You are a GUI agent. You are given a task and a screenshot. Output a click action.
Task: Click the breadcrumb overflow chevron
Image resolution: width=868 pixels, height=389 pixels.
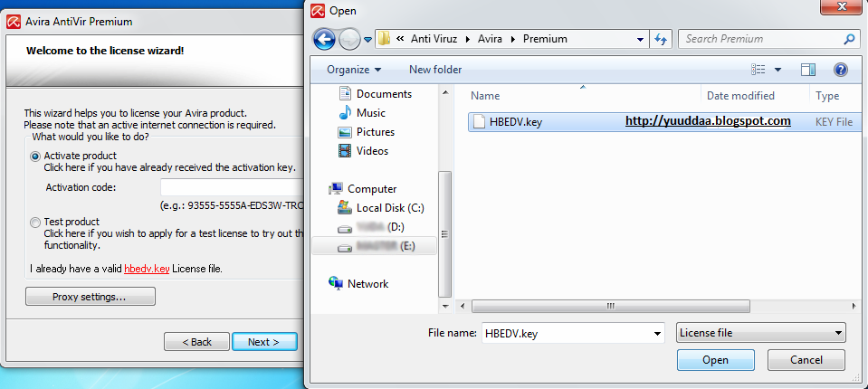399,39
